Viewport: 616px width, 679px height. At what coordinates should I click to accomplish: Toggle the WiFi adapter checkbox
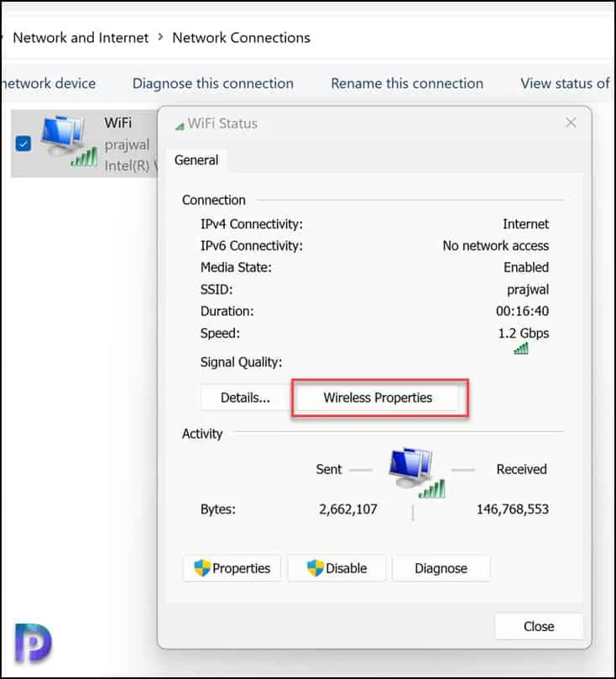pos(23,144)
